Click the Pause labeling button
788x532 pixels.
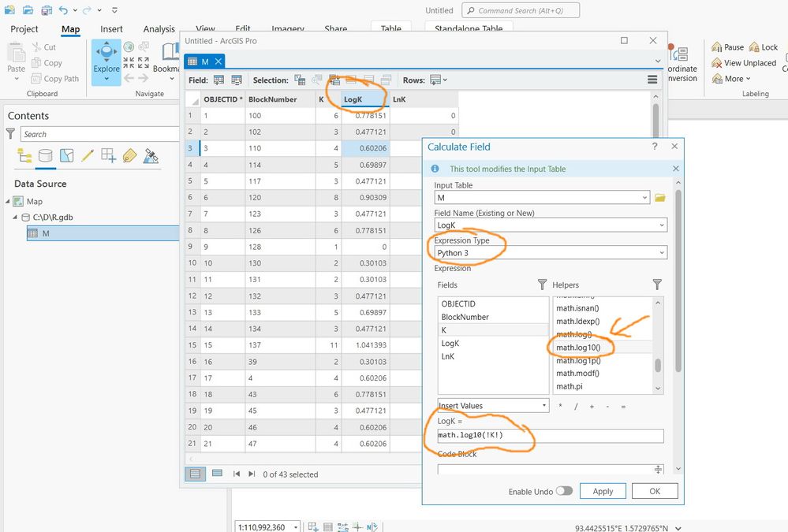pyautogui.click(x=728, y=47)
